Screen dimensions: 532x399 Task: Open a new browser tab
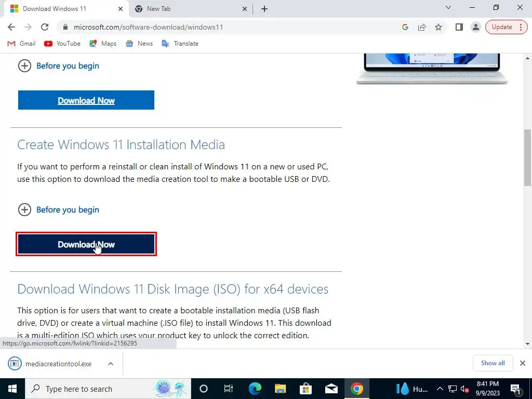[264, 9]
